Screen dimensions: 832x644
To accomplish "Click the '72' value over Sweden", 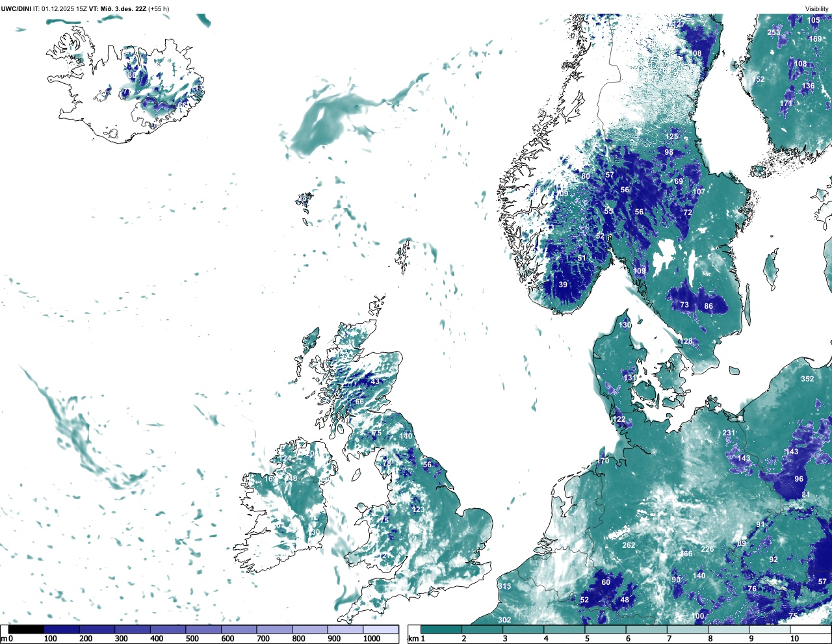I will pos(688,213).
